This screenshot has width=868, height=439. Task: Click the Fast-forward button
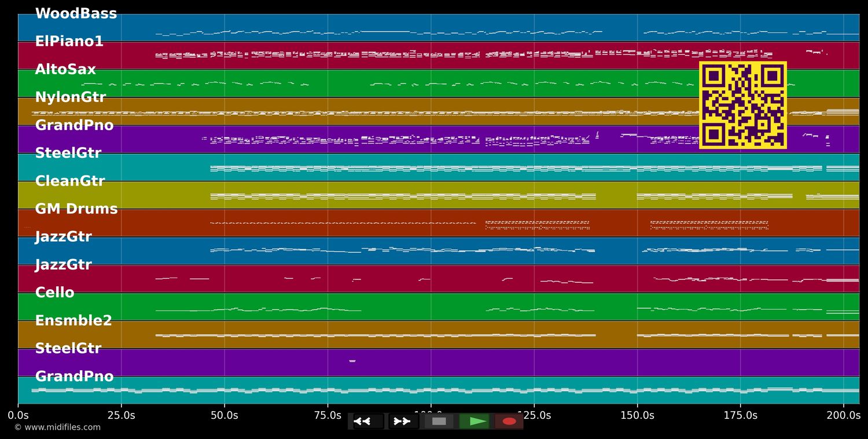[403, 421]
